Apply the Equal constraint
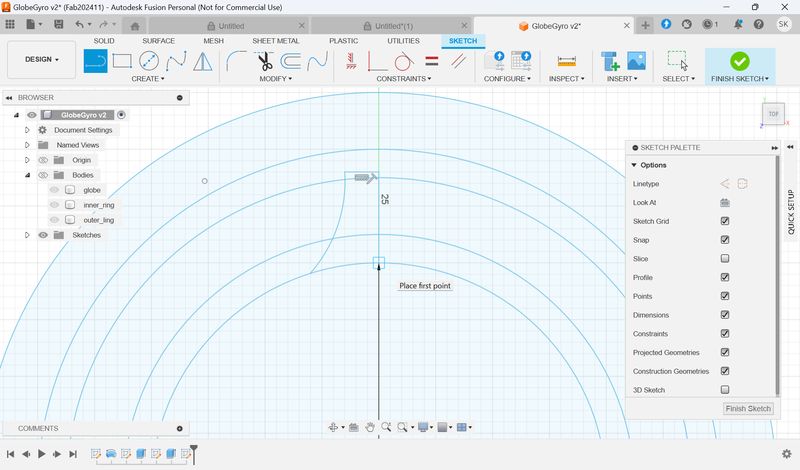The width and height of the screenshot is (800, 470). coord(432,61)
